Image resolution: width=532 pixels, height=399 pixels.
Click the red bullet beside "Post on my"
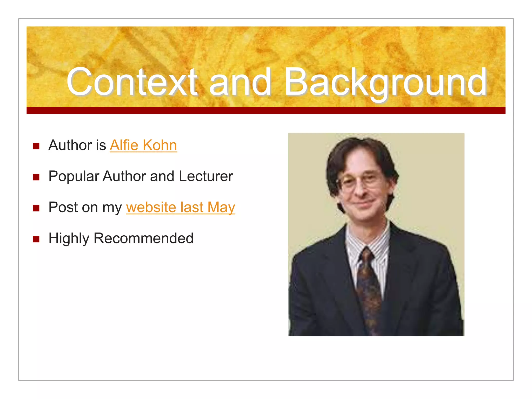[36, 208]
